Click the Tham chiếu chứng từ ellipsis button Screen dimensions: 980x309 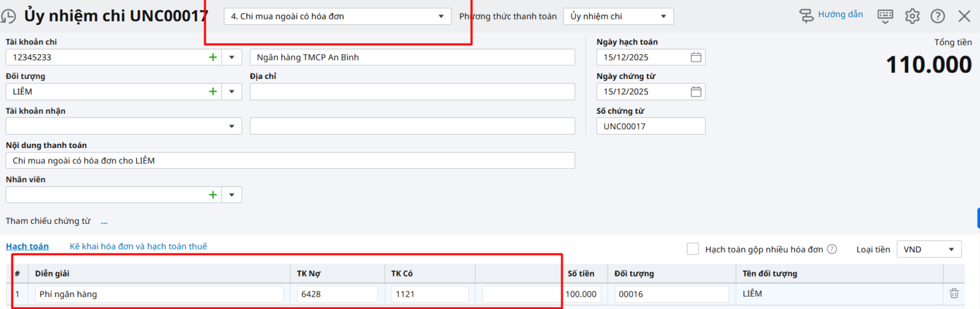tap(104, 222)
